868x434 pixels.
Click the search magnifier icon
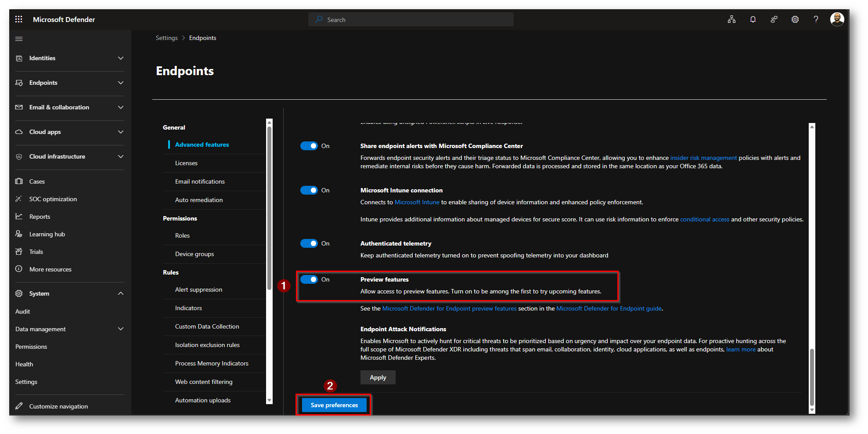click(x=319, y=19)
